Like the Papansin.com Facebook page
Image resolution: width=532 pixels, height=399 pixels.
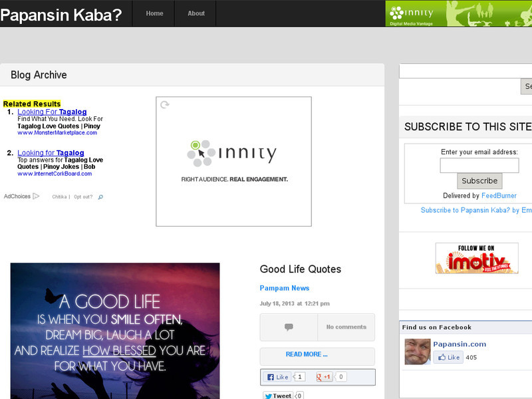(x=448, y=357)
